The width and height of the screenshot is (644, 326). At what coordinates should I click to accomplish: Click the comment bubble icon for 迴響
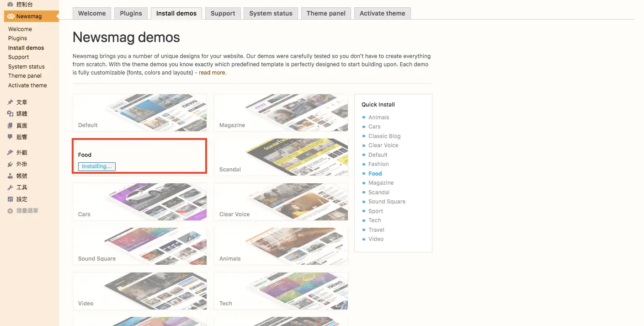tap(10, 137)
